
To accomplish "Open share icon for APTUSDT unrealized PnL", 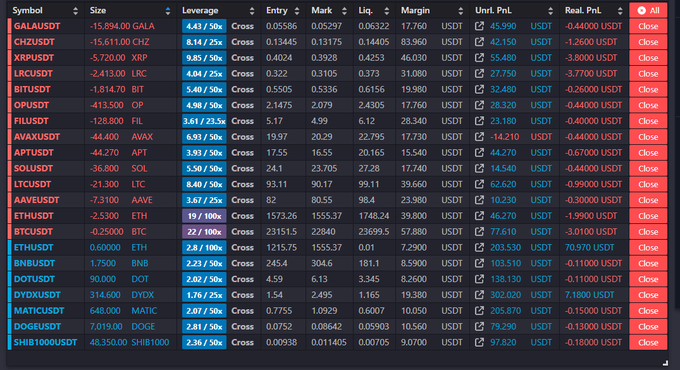I will (479, 153).
